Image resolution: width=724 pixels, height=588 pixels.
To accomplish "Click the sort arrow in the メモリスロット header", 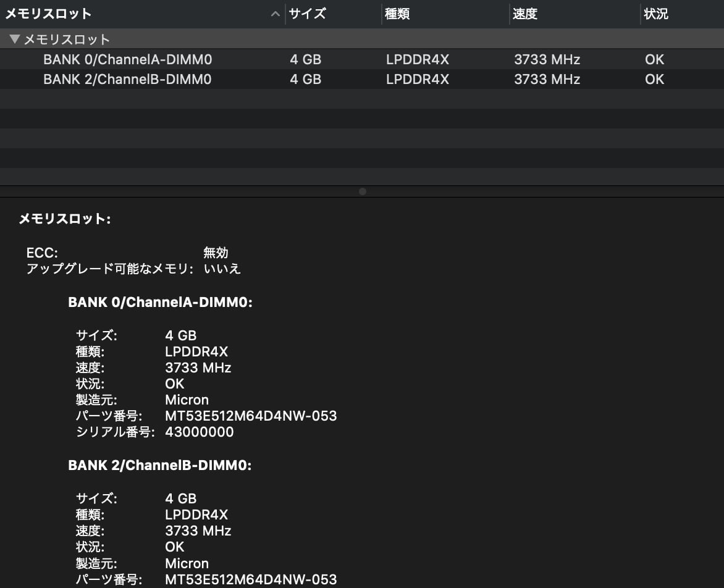I will (276, 14).
